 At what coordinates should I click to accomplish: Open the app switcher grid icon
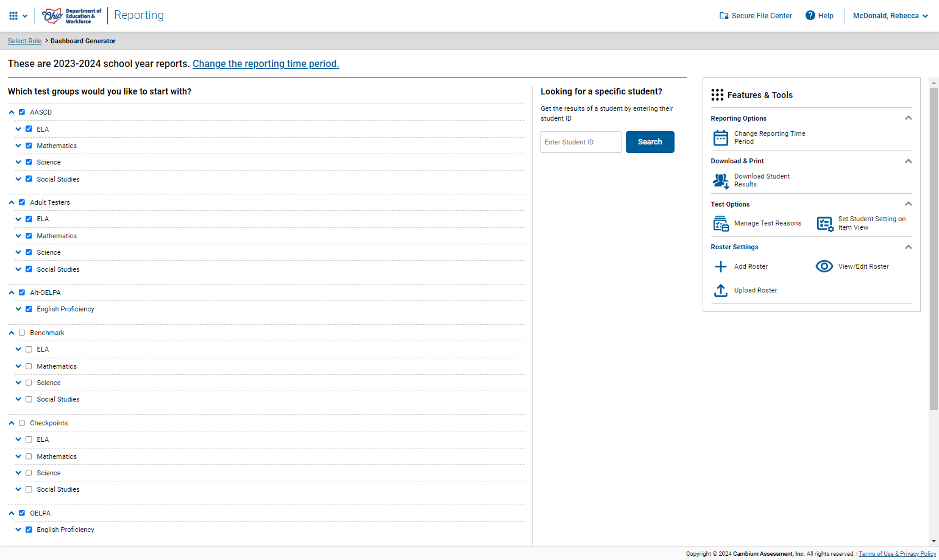tap(13, 16)
